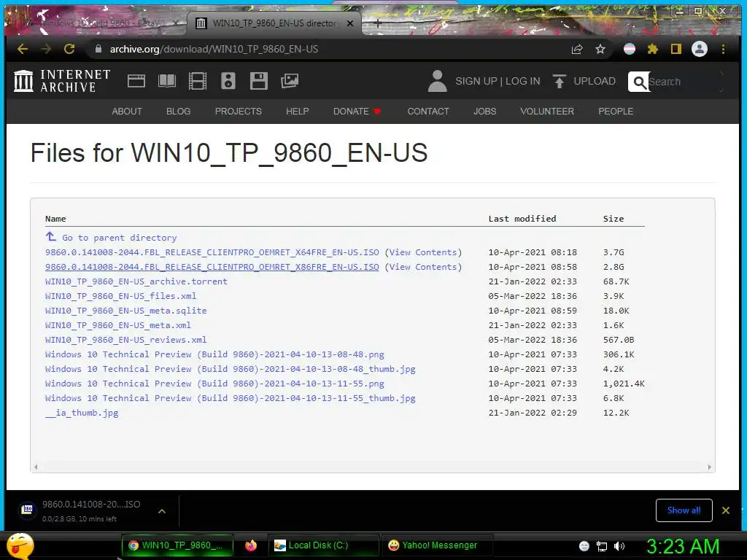Open the JOBS menu item
Screen dimensions: 747x560
pyautogui.click(x=484, y=112)
